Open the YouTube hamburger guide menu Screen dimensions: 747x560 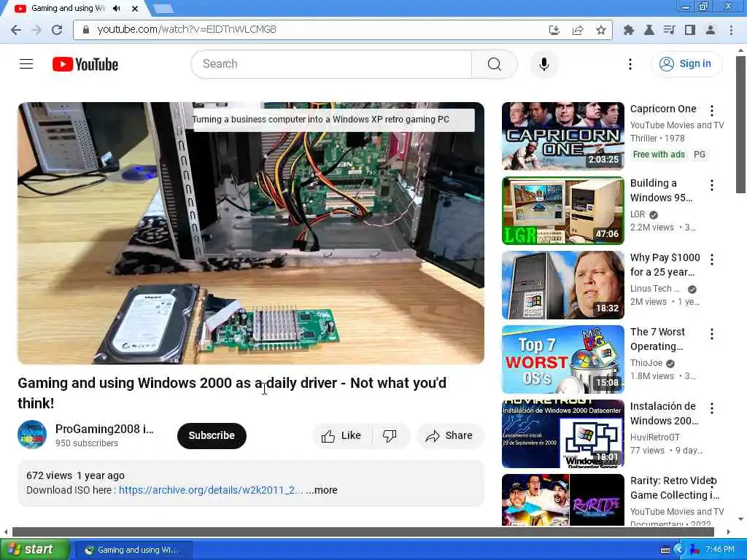[26, 64]
